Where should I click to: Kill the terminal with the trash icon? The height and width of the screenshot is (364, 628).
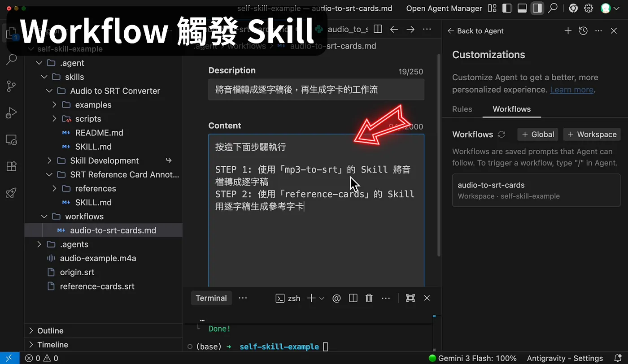[x=369, y=298]
